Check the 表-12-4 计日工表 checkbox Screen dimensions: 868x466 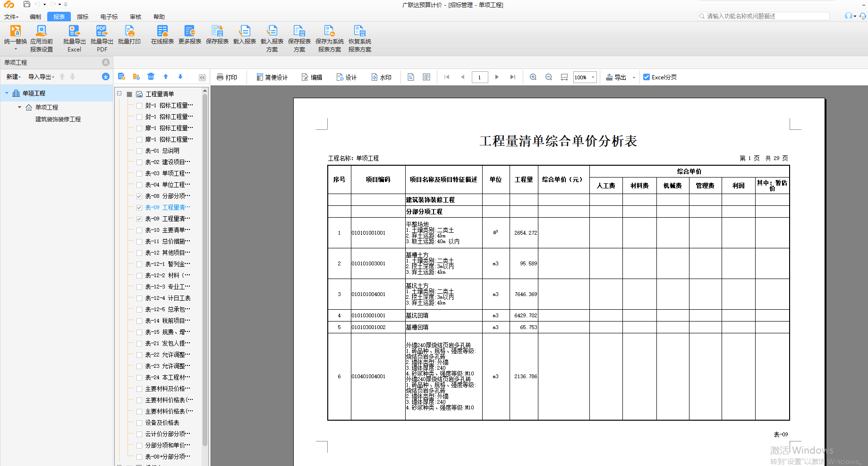click(139, 298)
